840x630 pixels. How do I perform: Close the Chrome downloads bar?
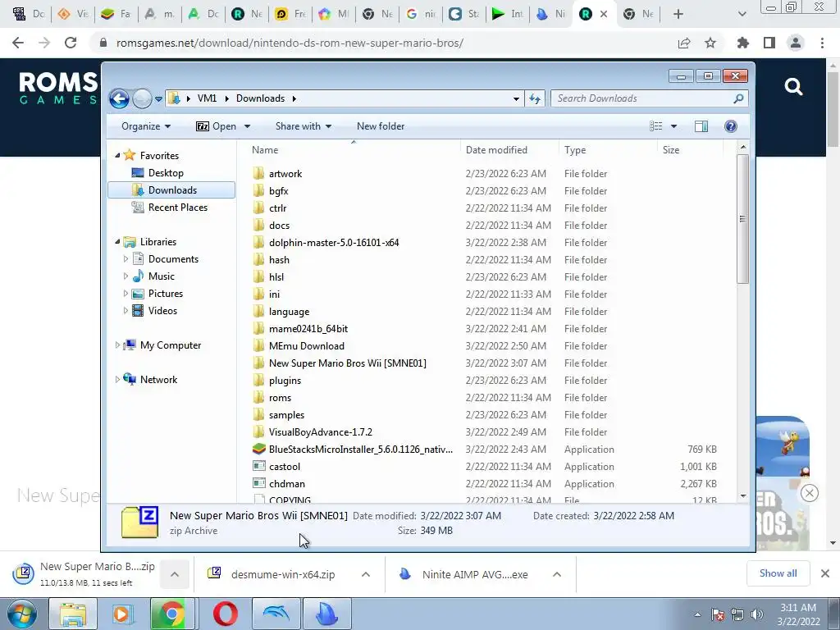[x=825, y=573]
